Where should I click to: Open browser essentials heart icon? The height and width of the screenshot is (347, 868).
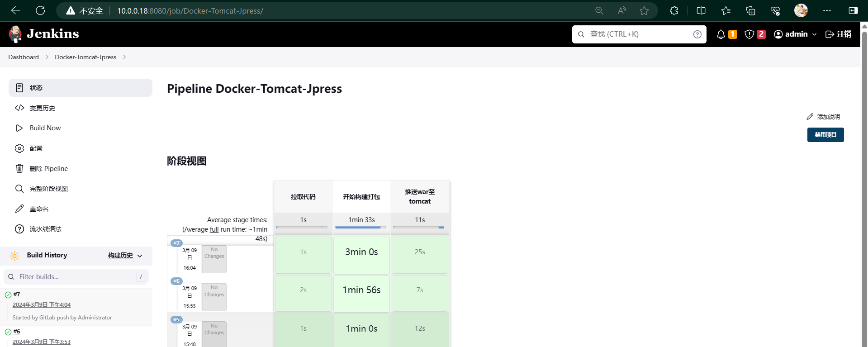click(x=775, y=10)
